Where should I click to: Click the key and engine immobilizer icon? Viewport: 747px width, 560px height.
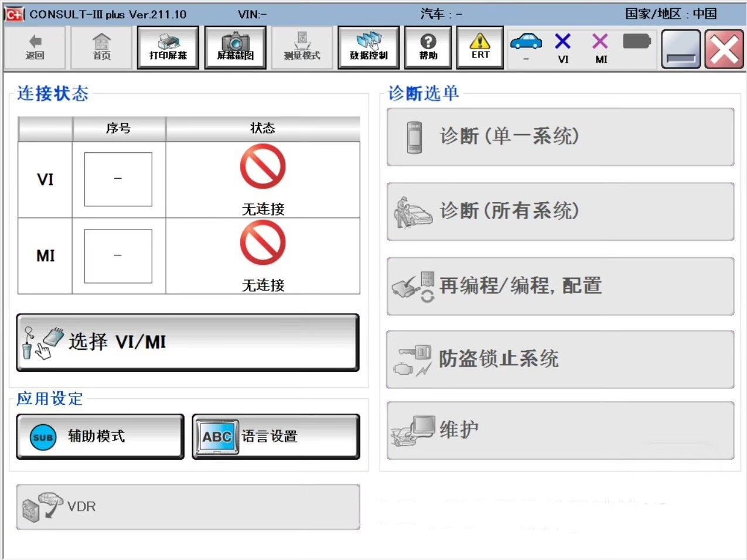[412, 360]
